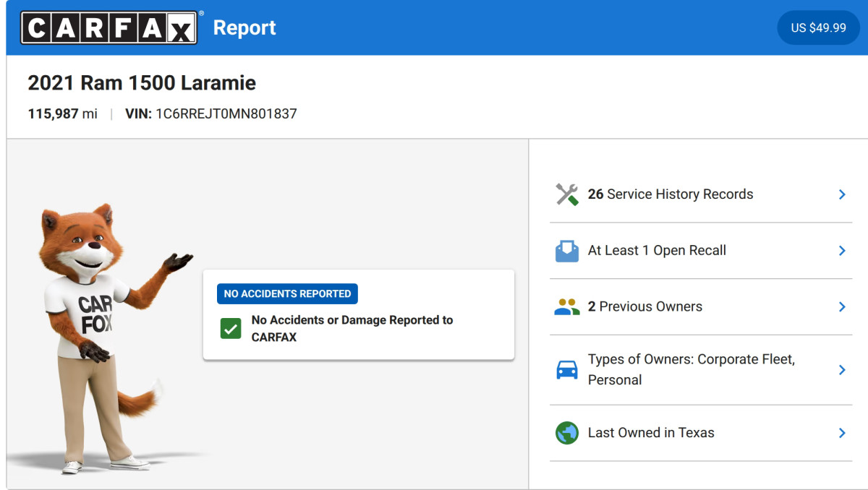Click the 115,987 mi mileage text
Image resolution: width=868 pixels, height=490 pixels.
coord(62,114)
